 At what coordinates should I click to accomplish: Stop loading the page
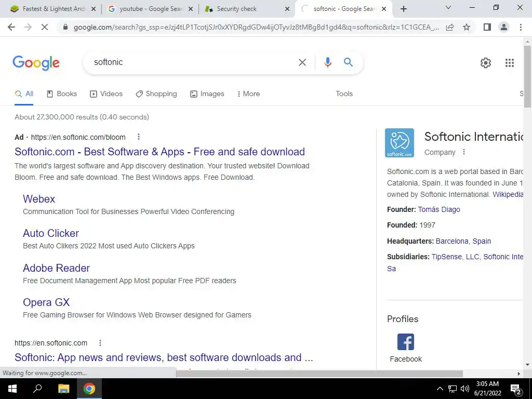click(x=45, y=27)
